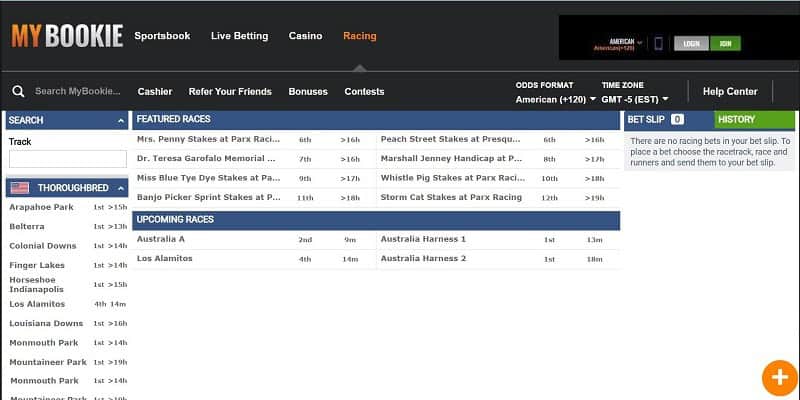Click the Featured Races header

tap(376, 119)
